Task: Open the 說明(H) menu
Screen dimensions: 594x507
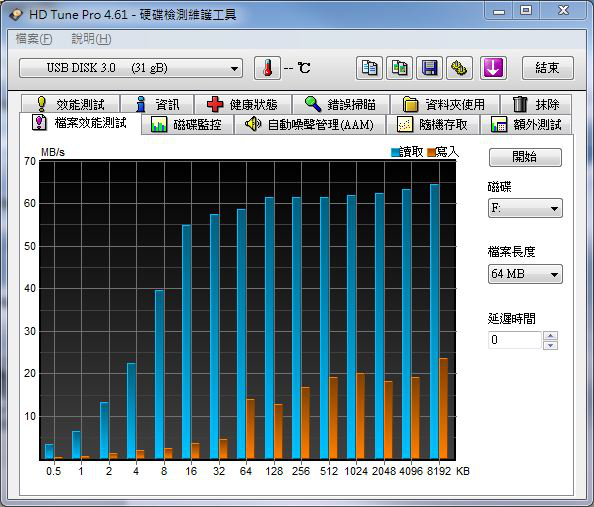Action: pos(91,39)
